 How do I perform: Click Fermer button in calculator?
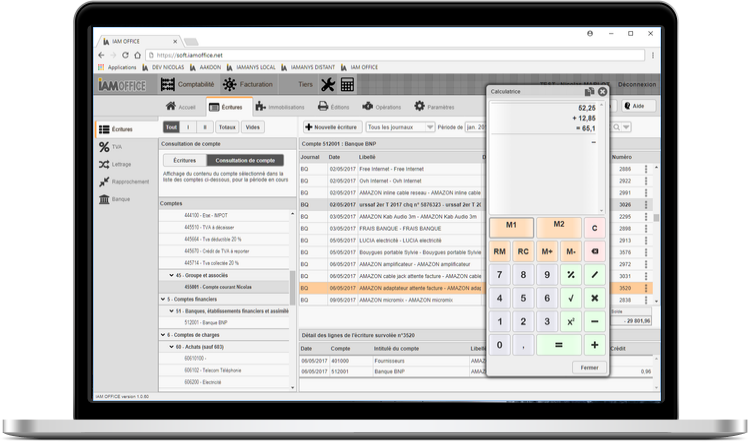590,367
